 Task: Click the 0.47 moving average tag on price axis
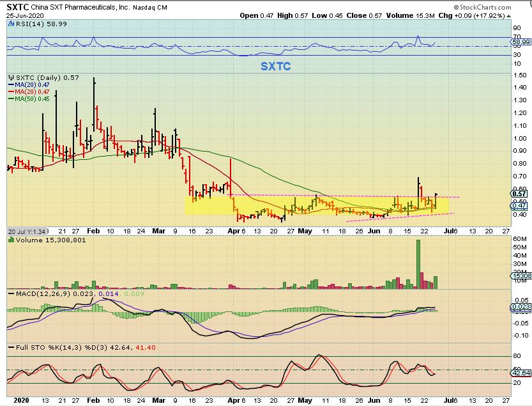519,206
